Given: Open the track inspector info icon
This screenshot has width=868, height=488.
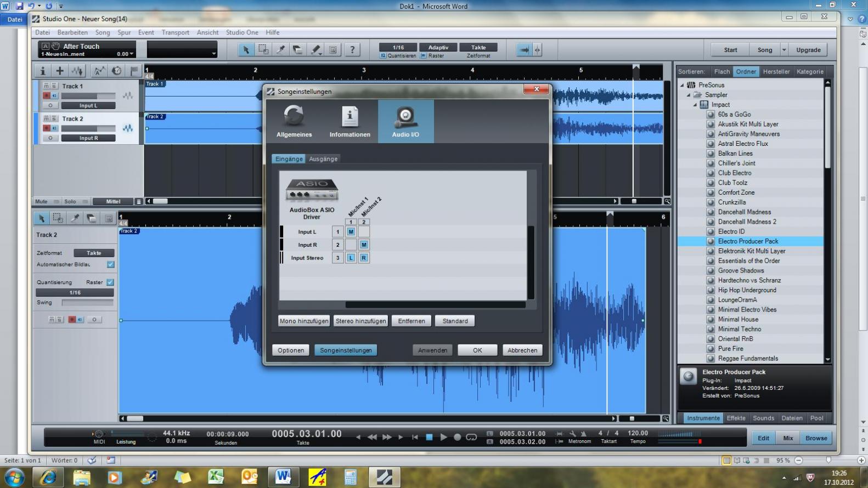Looking at the screenshot, I should pos(42,71).
